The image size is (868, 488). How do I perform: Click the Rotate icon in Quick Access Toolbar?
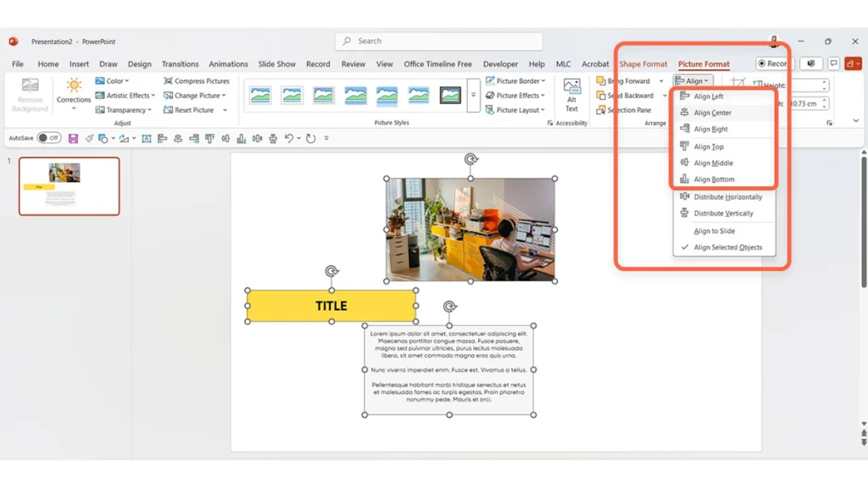pos(124,138)
